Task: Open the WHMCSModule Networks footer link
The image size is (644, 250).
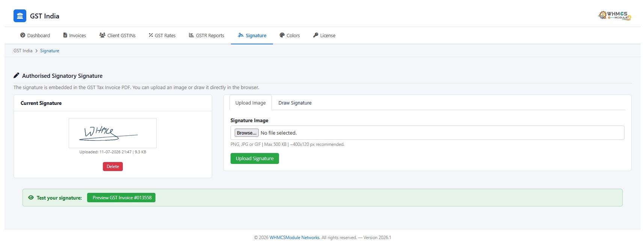Action: point(294,238)
